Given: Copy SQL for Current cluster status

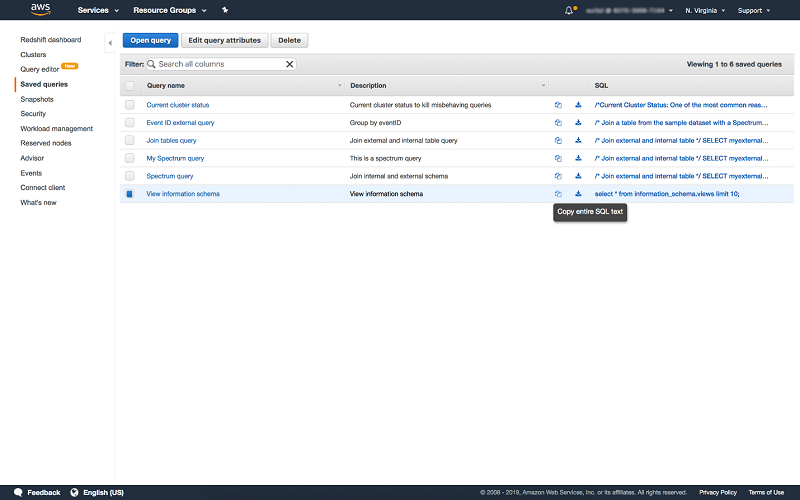Looking at the screenshot, I should pyautogui.click(x=558, y=105).
